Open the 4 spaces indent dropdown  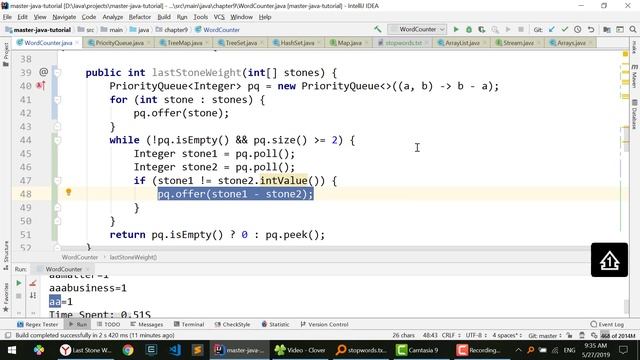(507, 336)
